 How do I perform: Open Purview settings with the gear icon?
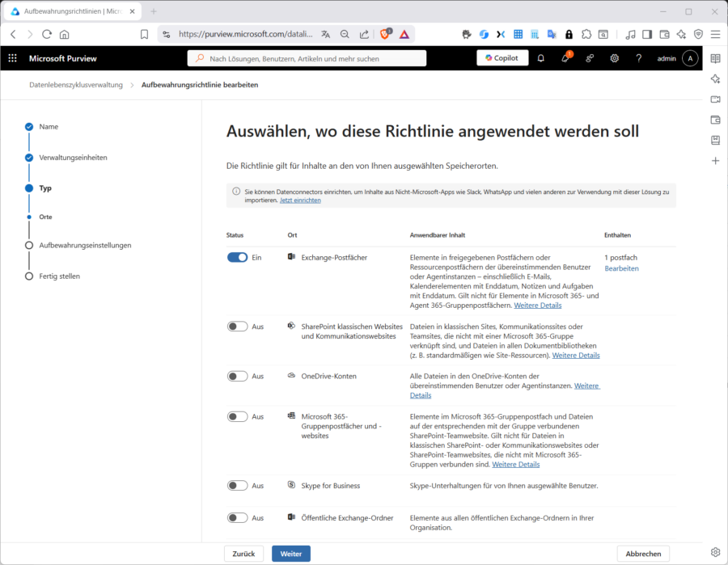[613, 57]
